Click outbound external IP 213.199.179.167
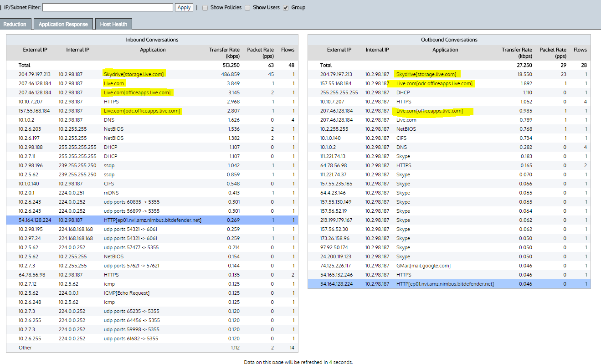601x364 pixels. [336, 220]
